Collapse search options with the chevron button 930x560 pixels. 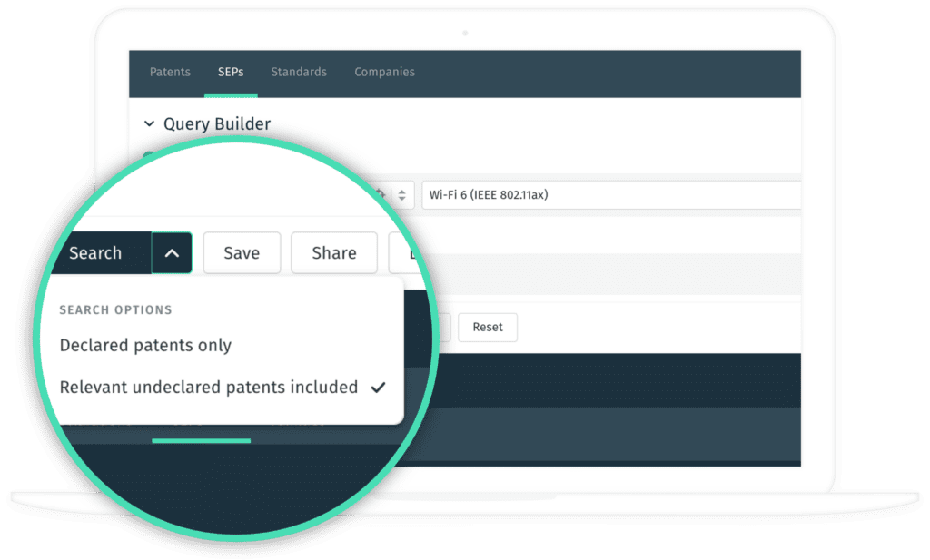[172, 253]
